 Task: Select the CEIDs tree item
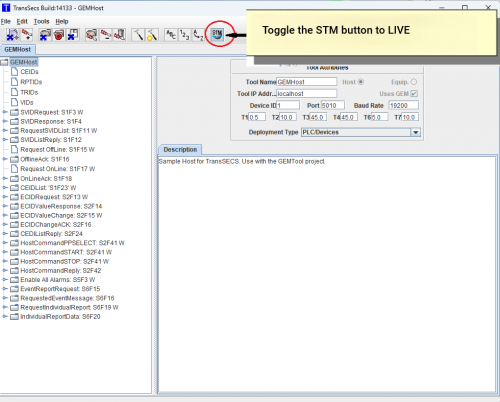[29, 72]
